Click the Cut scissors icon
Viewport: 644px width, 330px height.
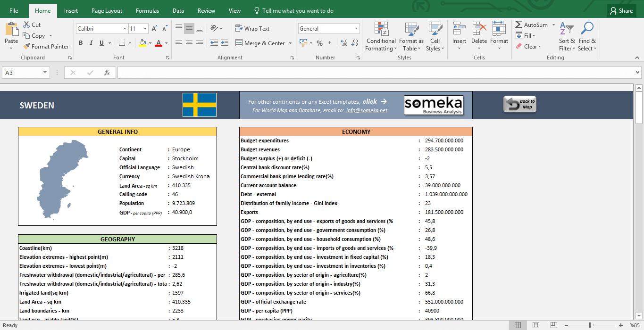point(26,25)
